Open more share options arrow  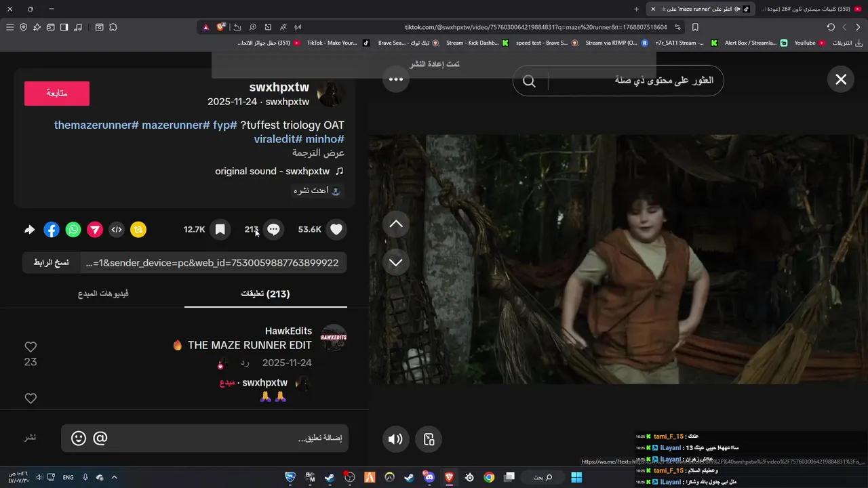pyautogui.click(x=30, y=230)
